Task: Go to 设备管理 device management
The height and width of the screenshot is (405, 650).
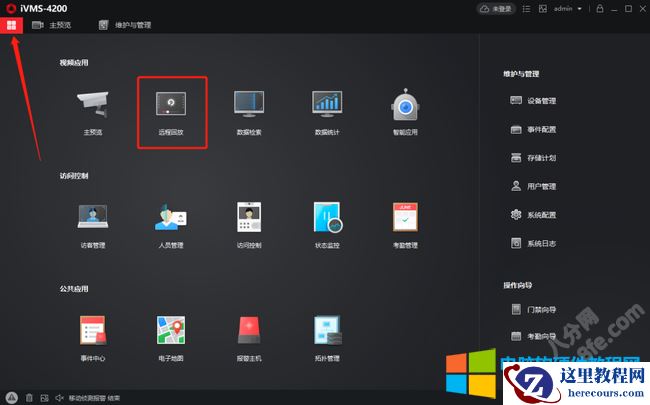Action: pos(533,101)
